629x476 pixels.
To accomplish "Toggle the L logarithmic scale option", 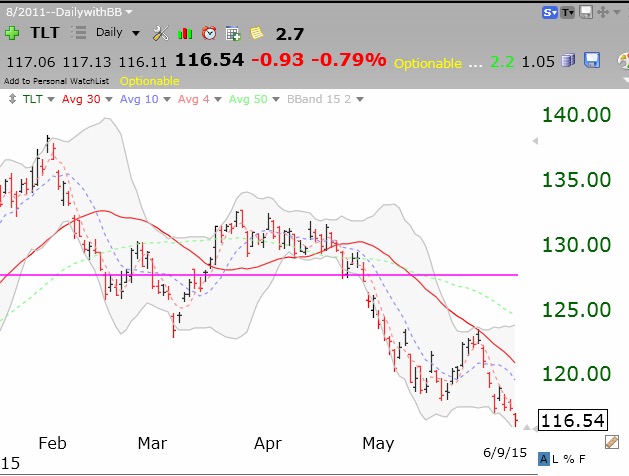I will tap(555, 459).
